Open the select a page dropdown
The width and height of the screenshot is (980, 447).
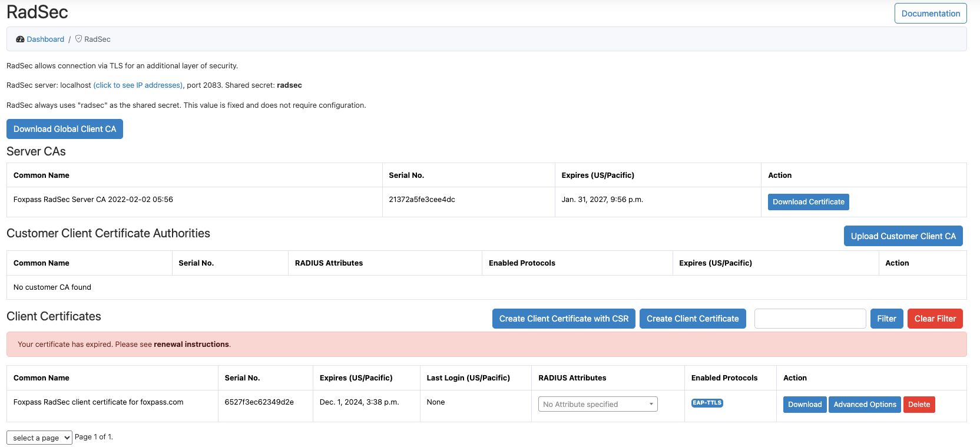point(39,438)
